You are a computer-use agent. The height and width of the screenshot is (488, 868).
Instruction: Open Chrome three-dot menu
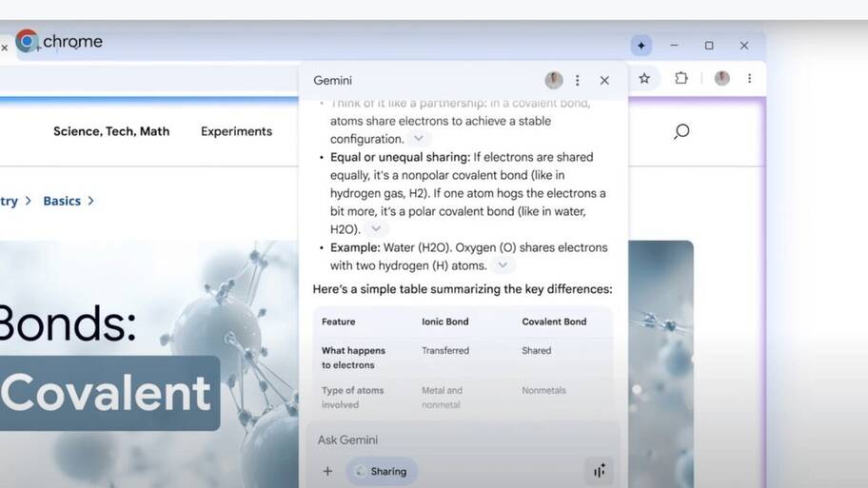(x=750, y=79)
